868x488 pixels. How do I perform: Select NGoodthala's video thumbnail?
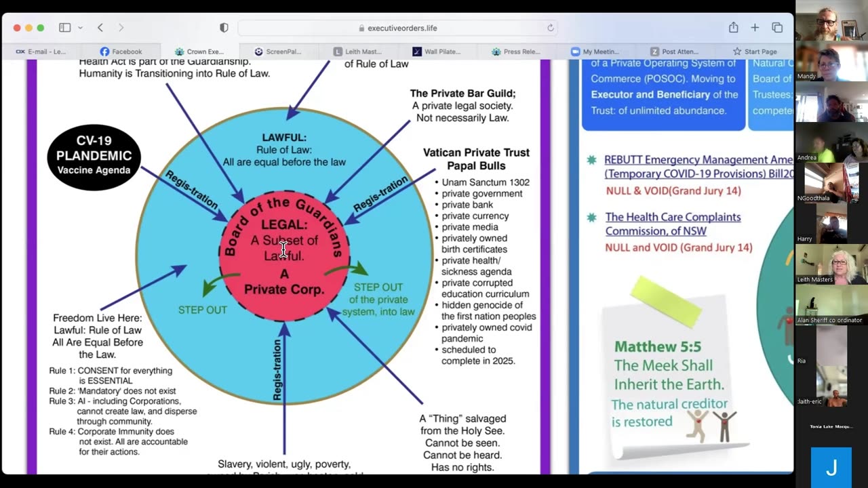click(831, 183)
